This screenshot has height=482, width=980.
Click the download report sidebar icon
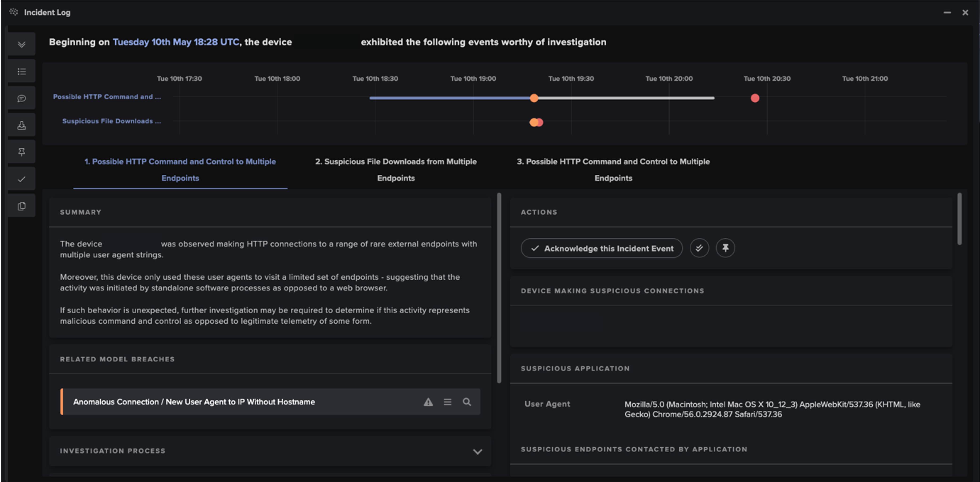point(22,125)
